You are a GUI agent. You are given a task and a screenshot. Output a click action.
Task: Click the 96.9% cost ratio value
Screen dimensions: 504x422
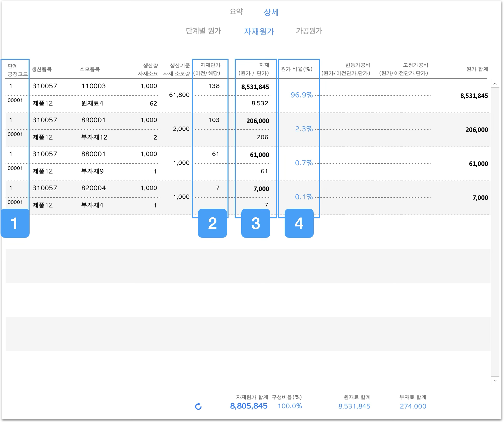coord(301,95)
